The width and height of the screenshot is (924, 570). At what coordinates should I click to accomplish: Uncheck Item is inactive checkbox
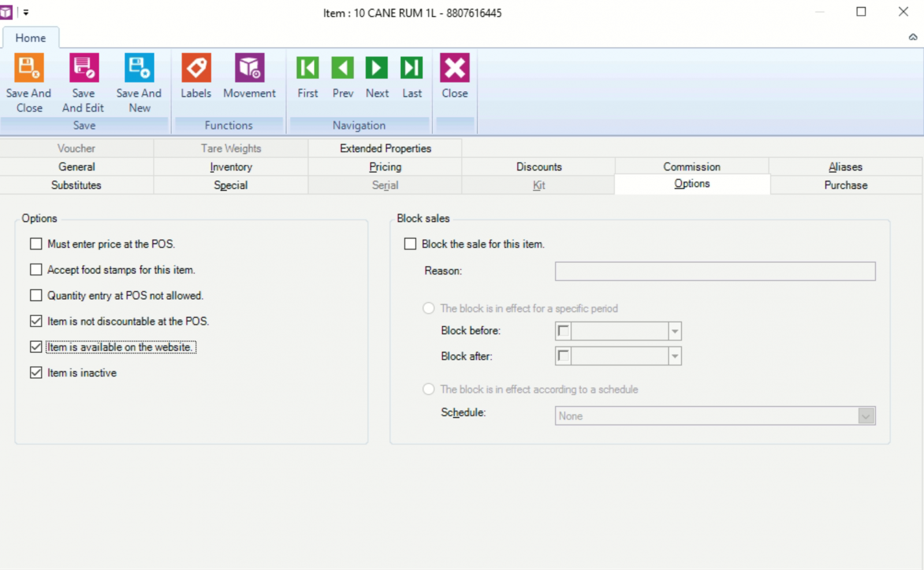pyautogui.click(x=36, y=372)
